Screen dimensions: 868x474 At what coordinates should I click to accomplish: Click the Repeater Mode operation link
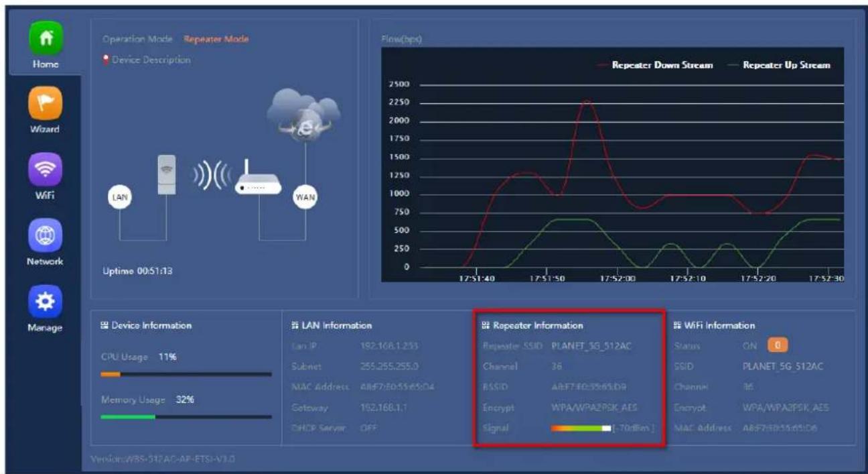point(216,39)
